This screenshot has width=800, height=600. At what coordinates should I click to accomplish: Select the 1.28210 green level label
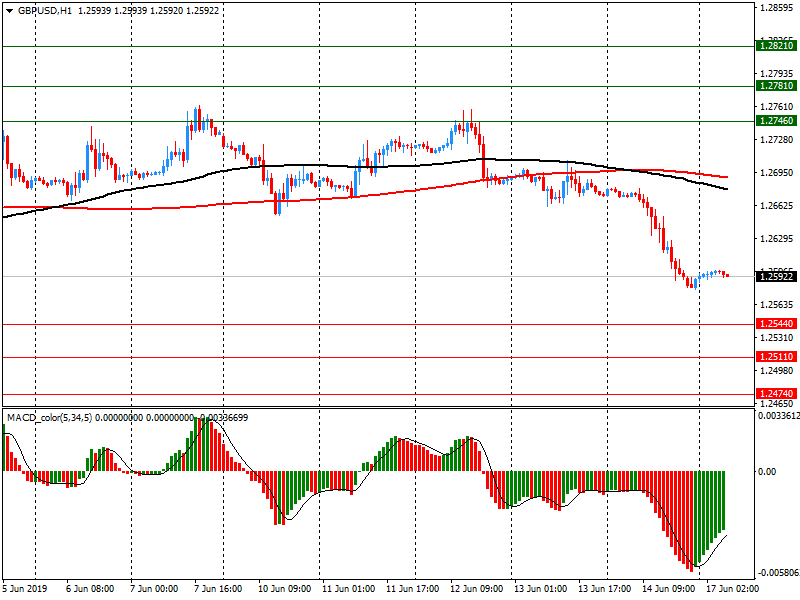click(x=776, y=46)
